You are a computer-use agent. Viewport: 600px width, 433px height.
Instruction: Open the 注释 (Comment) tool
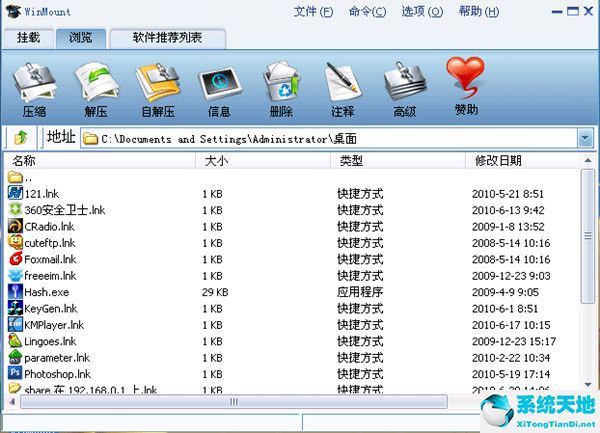[342, 88]
